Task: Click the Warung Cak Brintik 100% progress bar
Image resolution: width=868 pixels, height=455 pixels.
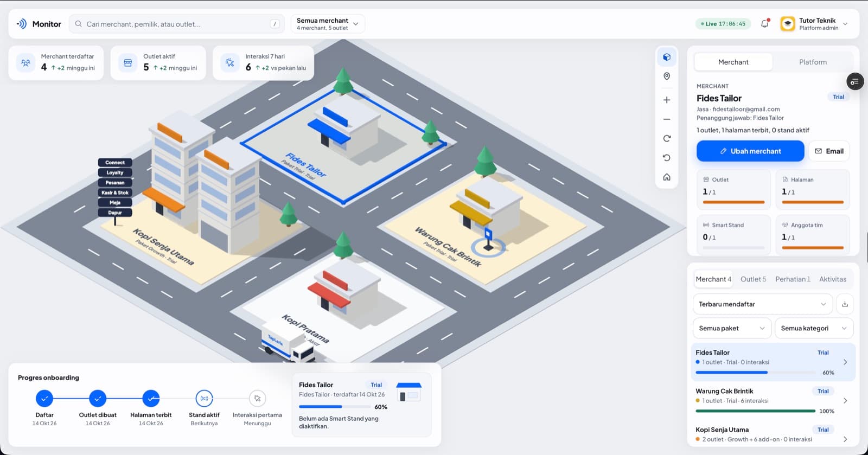Action: (x=755, y=411)
